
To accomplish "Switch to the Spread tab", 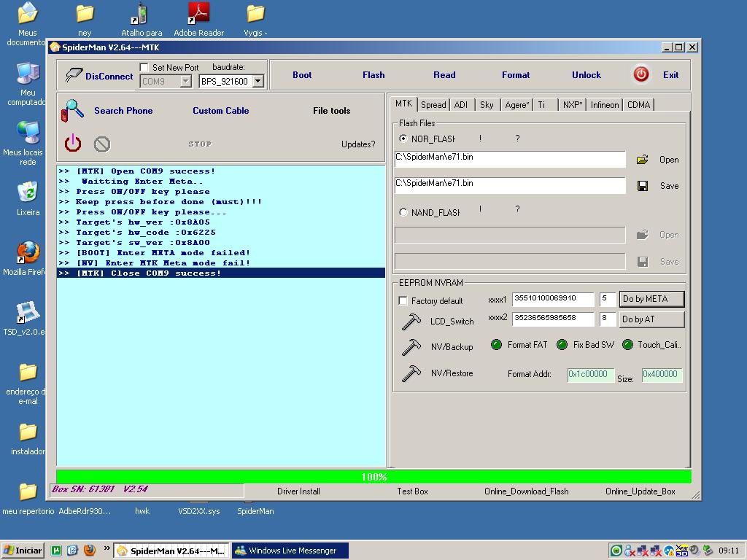I will tap(433, 105).
